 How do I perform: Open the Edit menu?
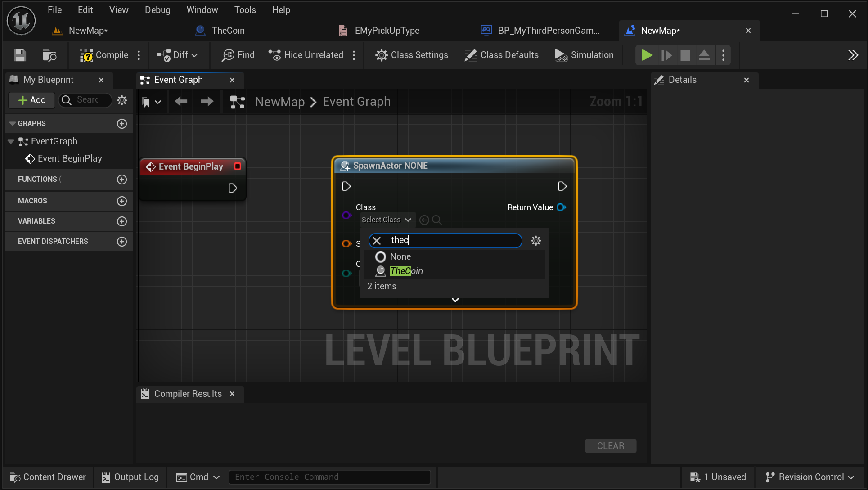click(x=85, y=10)
